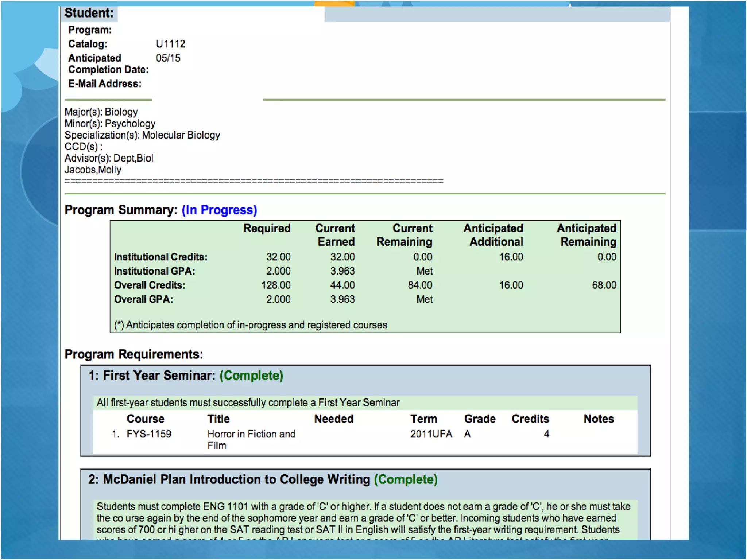Click the Overall GPA earned value 3.963
Image resolution: width=747 pixels, height=560 pixels.
[342, 299]
